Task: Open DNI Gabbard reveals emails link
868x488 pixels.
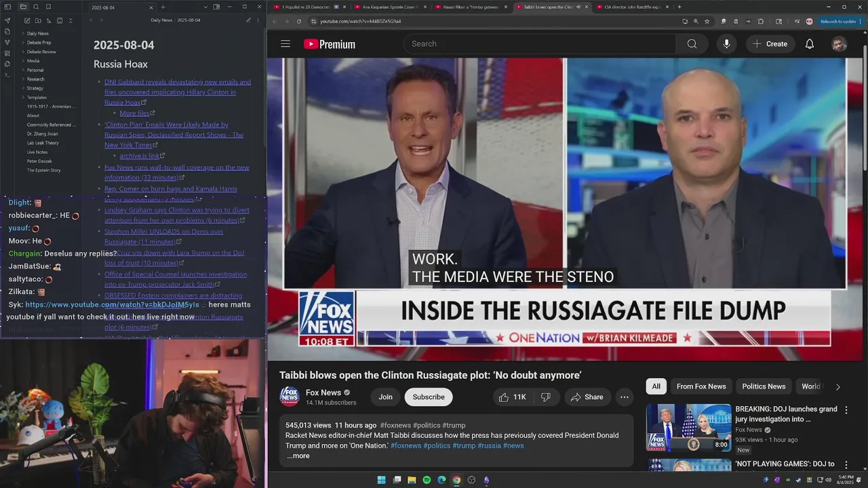Action: pyautogui.click(x=178, y=92)
